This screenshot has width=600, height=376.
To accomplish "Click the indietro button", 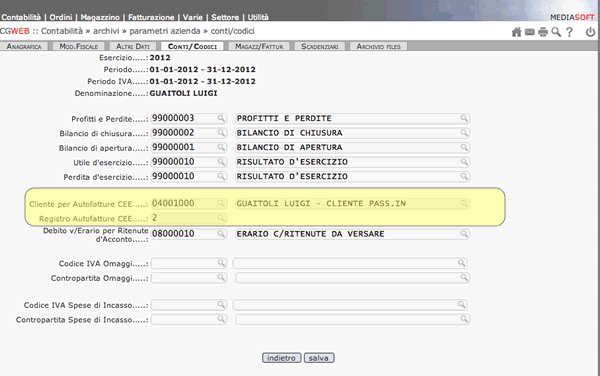I will click(x=282, y=358).
